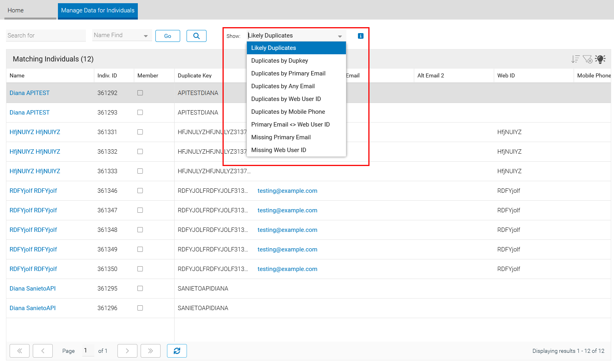Toggle Member checkbox for Indiv. ID 361346
Image resolution: width=614 pixels, height=364 pixels.
coord(140,191)
